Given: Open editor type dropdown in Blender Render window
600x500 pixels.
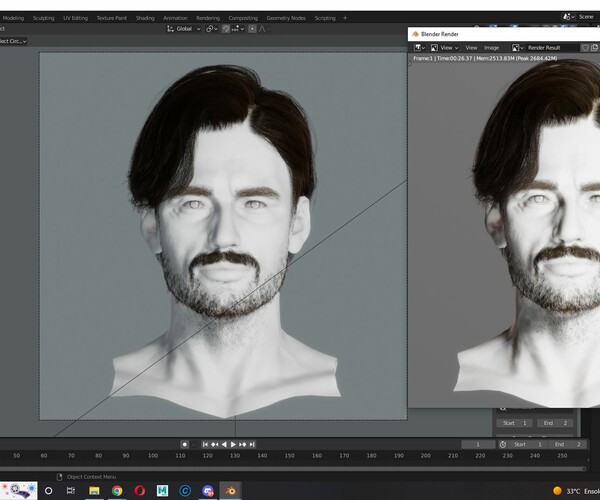Looking at the screenshot, I should coord(419,48).
